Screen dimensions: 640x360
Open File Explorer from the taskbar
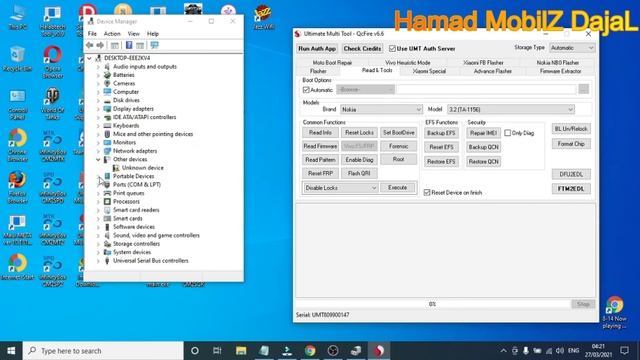241,351
